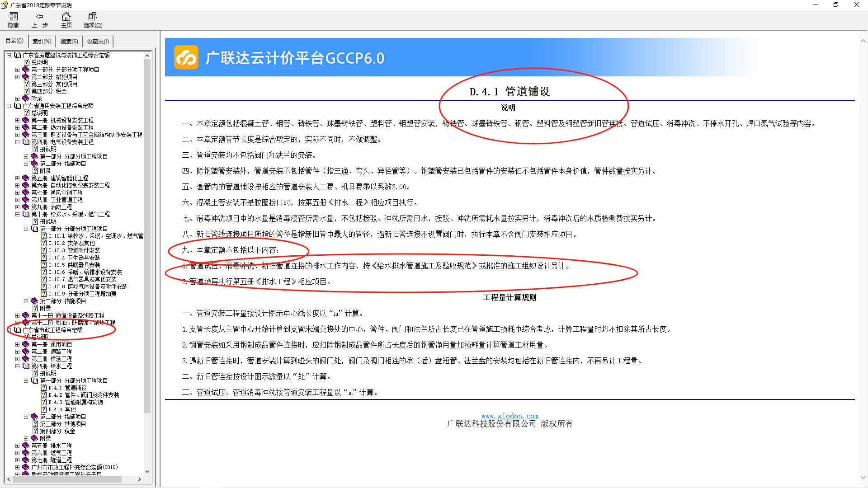Open the 搜索(S) tab
Viewport: 868px width, 488px height.
pos(69,41)
